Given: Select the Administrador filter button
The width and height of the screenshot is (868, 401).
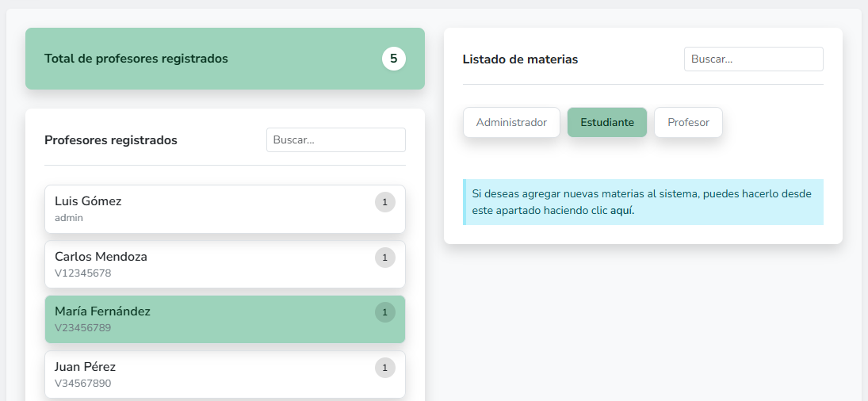Looking at the screenshot, I should pos(511,122).
